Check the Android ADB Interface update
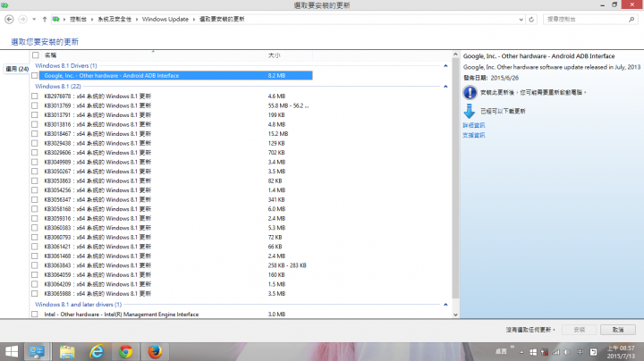 click(35, 75)
